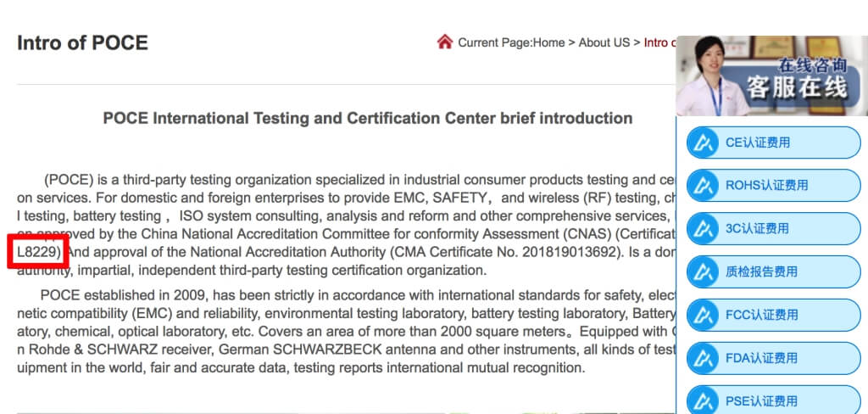
Task: Click the 质检报告费用 round logo icon
Action: tap(703, 271)
